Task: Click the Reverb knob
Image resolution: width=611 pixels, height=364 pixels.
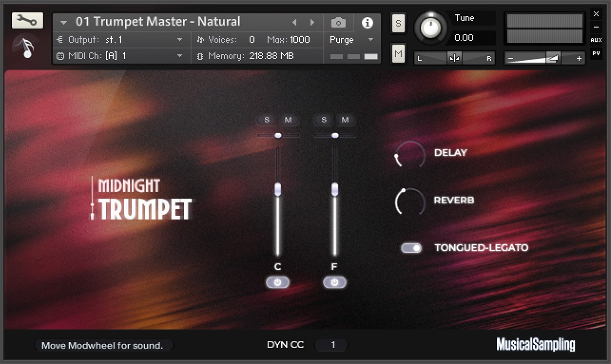Action: 410,202
